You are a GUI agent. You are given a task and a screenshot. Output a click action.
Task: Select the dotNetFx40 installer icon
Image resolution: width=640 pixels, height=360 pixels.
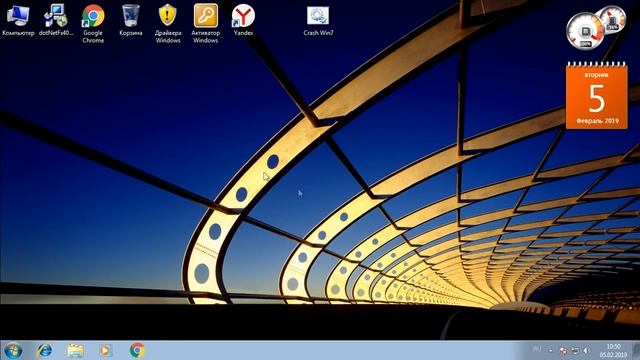56,20
